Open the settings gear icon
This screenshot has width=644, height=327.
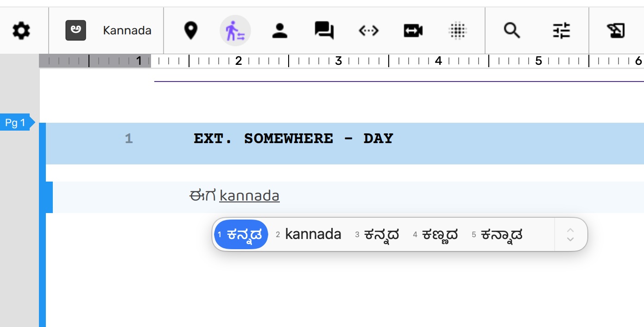21,31
